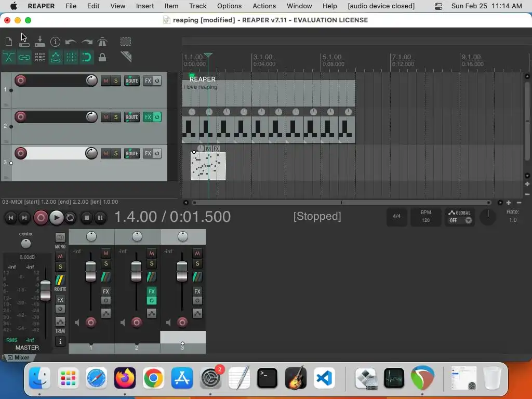Click the Undo arrow in the toolbar

(x=71, y=42)
